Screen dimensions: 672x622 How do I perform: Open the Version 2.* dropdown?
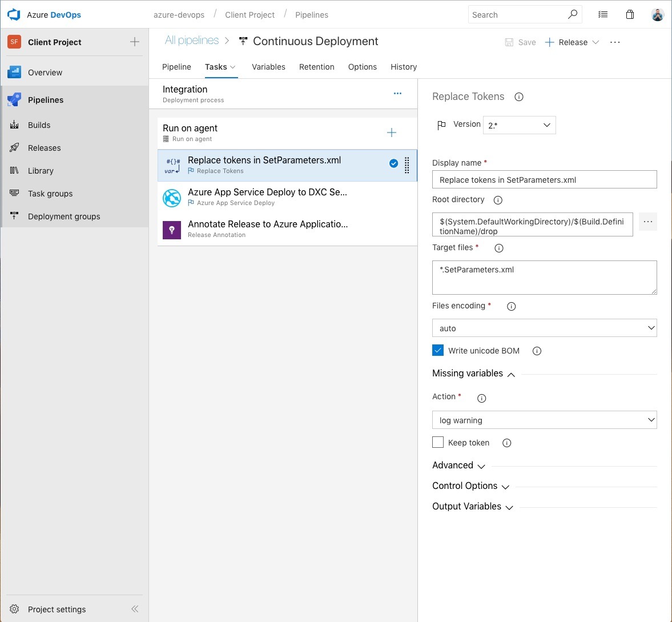tap(519, 125)
